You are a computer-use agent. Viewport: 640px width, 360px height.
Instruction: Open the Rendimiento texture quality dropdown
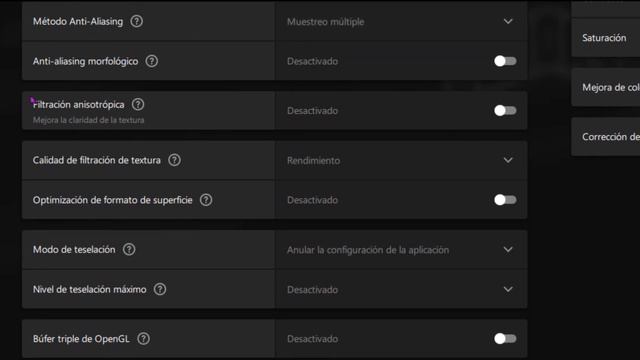(401, 160)
